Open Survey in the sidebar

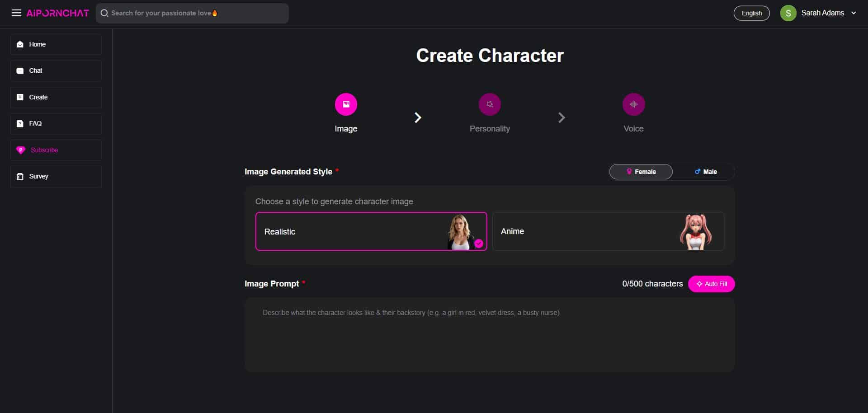point(56,176)
